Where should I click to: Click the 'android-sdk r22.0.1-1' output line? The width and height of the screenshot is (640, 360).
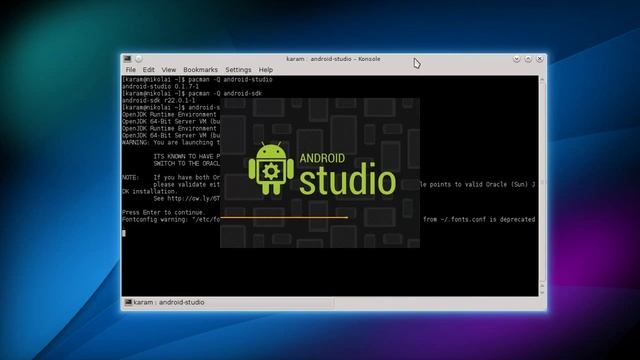158,100
